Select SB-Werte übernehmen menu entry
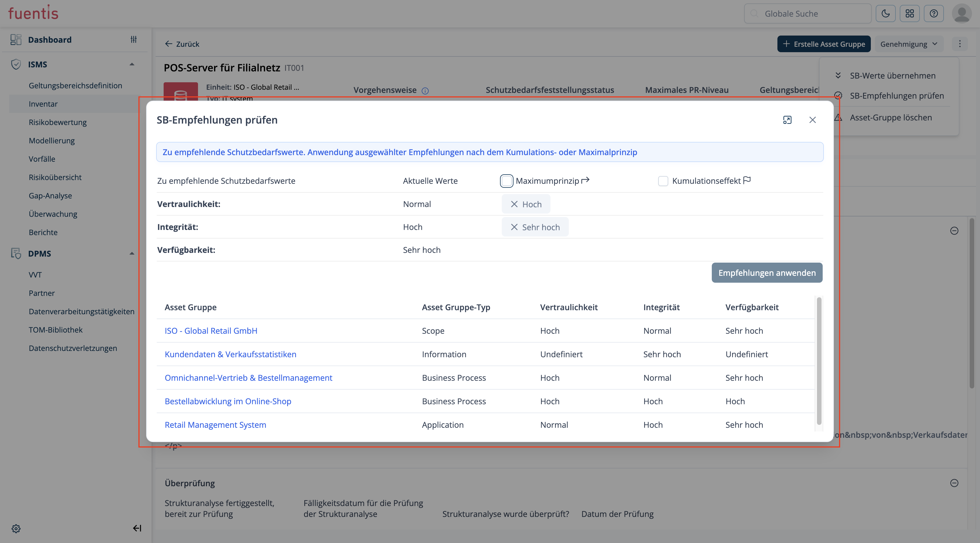 pos(893,75)
